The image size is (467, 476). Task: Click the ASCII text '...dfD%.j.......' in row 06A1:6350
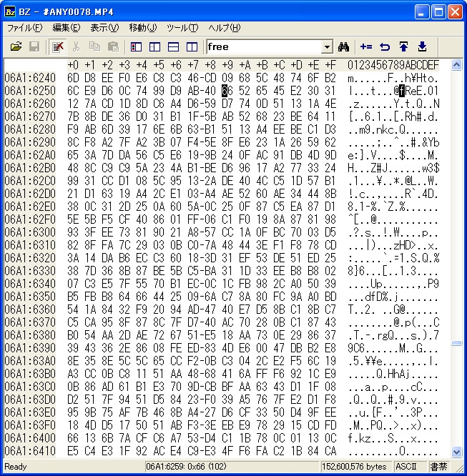(393, 297)
